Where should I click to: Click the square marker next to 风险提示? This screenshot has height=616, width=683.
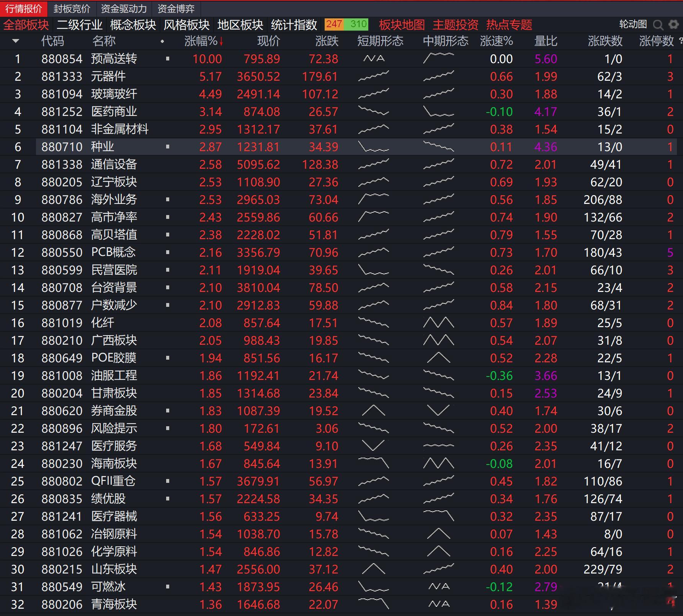pyautogui.click(x=168, y=429)
